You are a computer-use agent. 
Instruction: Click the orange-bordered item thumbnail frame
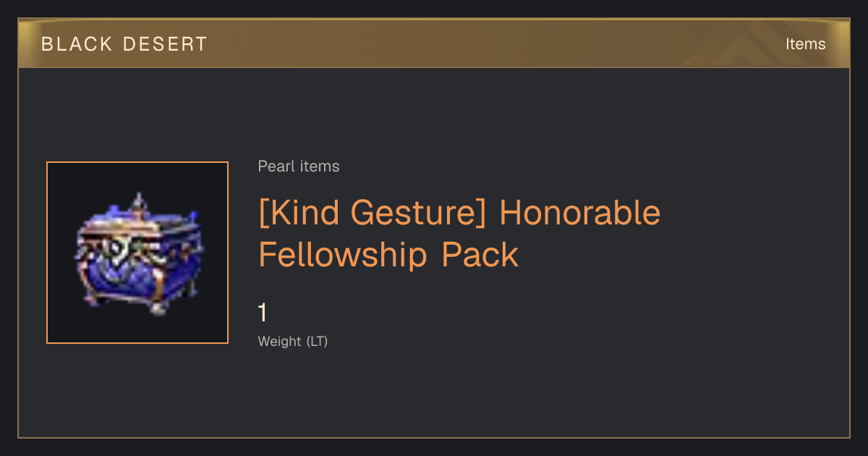(137, 253)
